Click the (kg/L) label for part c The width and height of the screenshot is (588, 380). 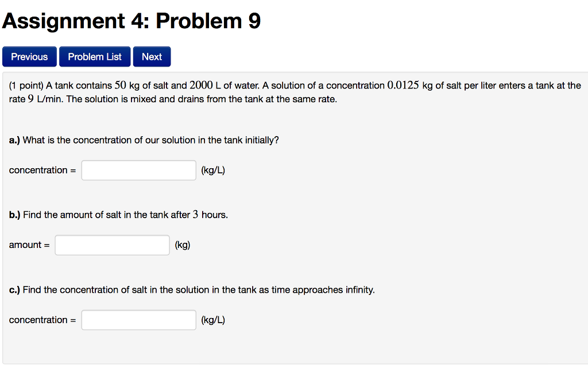click(x=212, y=320)
